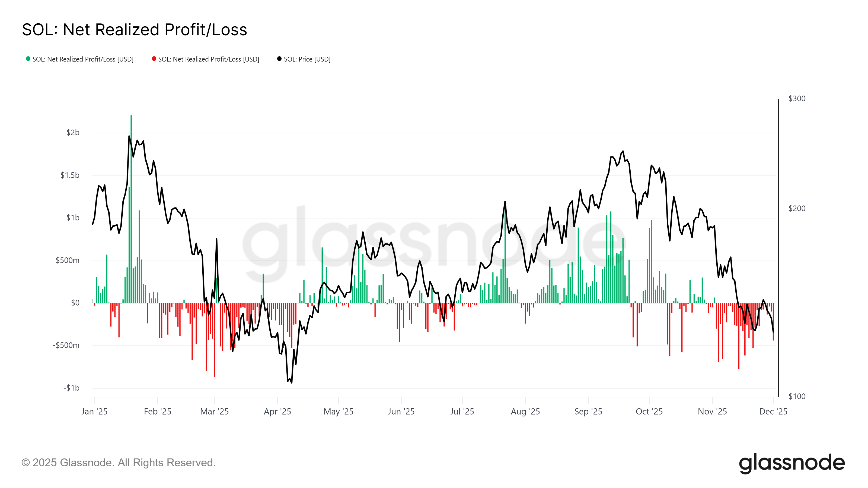Toggle the SOL: Price [USD] legend label
Viewport: 868px width, 488px height.
[x=307, y=59]
